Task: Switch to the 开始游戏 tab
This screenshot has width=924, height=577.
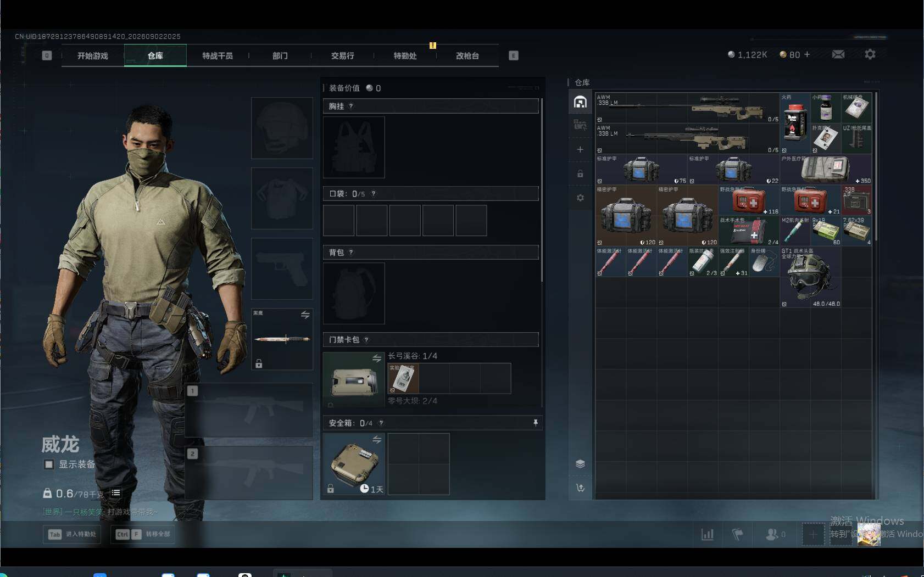Action: pos(93,55)
